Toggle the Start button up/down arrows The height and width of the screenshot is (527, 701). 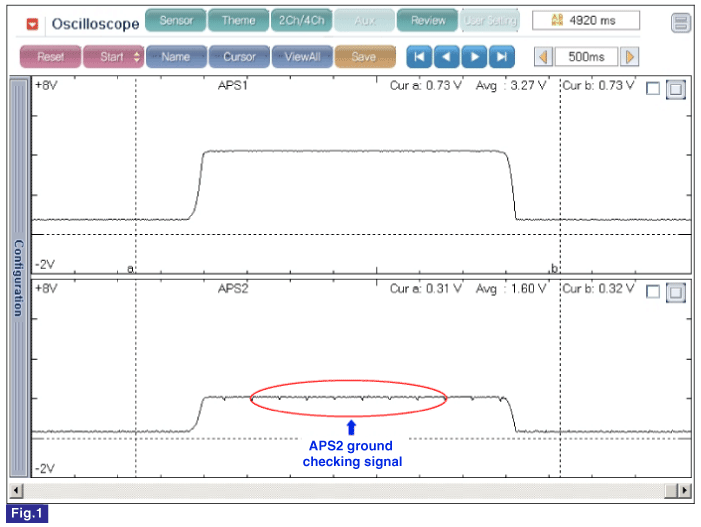point(137,57)
